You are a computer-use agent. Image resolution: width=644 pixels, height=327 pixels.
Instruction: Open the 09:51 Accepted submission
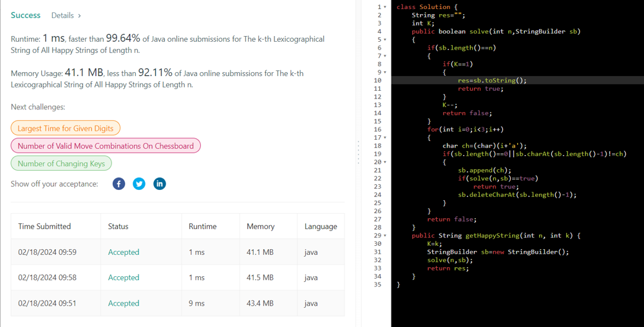[x=124, y=303]
